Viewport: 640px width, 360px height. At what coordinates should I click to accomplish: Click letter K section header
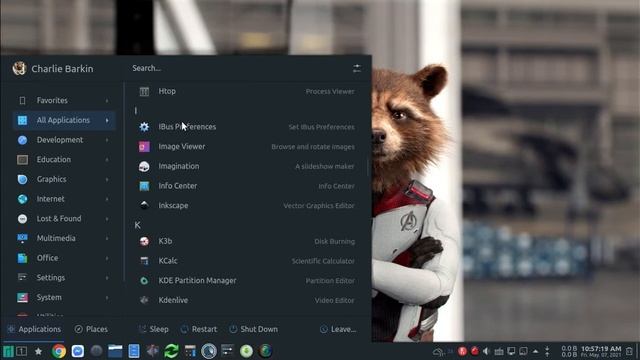(138, 225)
